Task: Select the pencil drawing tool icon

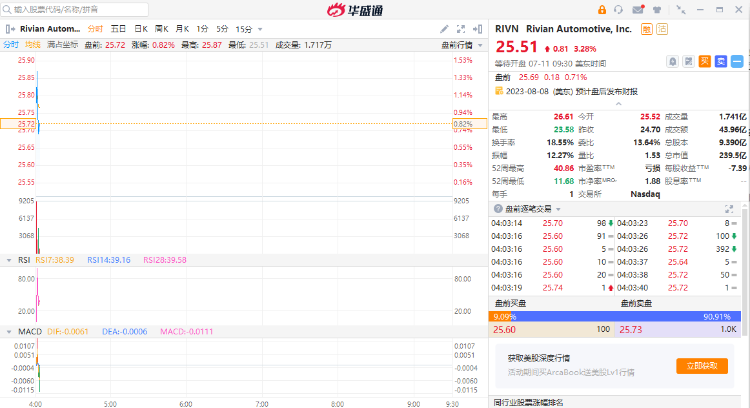Action: pyautogui.click(x=444, y=29)
